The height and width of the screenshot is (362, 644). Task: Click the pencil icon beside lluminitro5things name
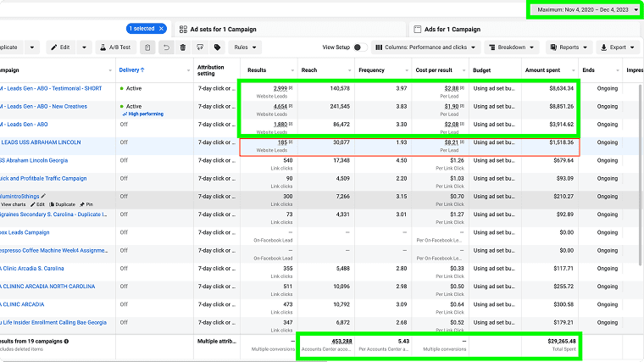click(43, 196)
